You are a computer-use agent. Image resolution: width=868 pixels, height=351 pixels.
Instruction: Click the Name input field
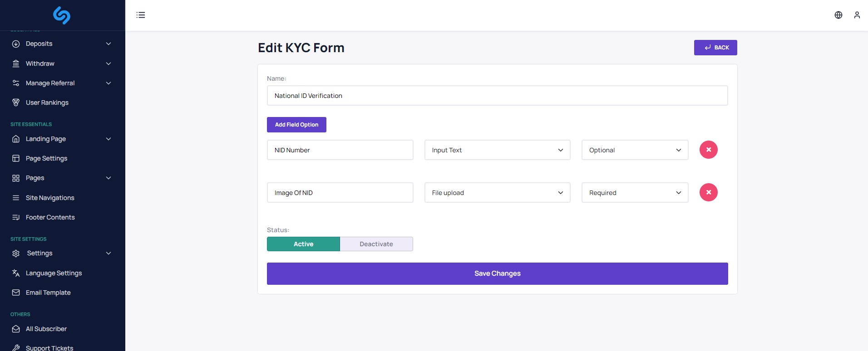[x=497, y=96]
